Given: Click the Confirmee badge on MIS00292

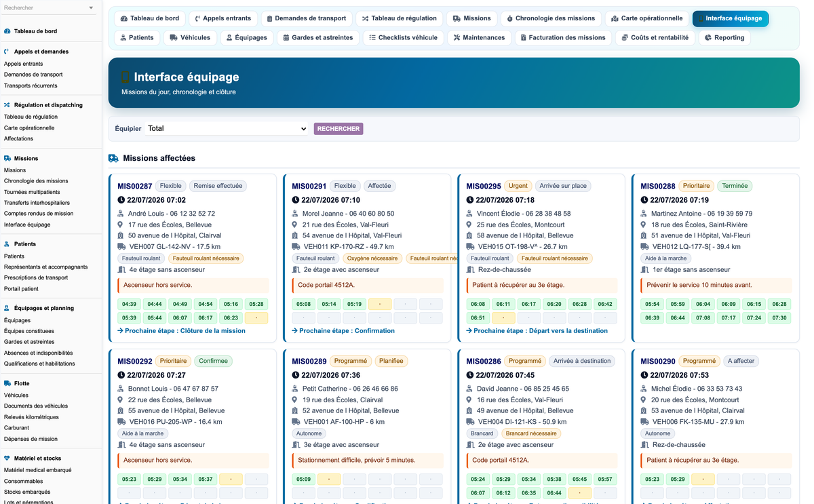Looking at the screenshot, I should click(213, 361).
